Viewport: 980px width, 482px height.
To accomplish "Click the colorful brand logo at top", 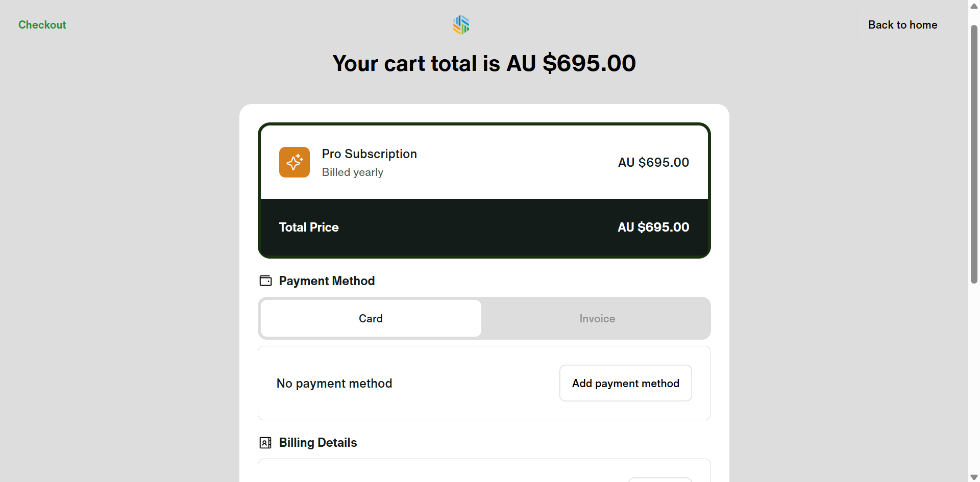I will coord(461,24).
